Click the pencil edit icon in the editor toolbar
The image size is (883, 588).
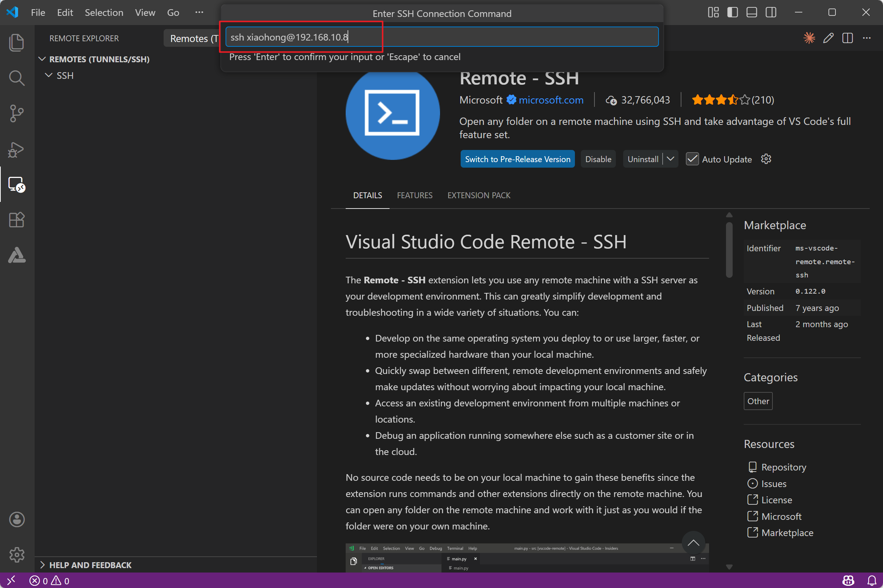828,38
